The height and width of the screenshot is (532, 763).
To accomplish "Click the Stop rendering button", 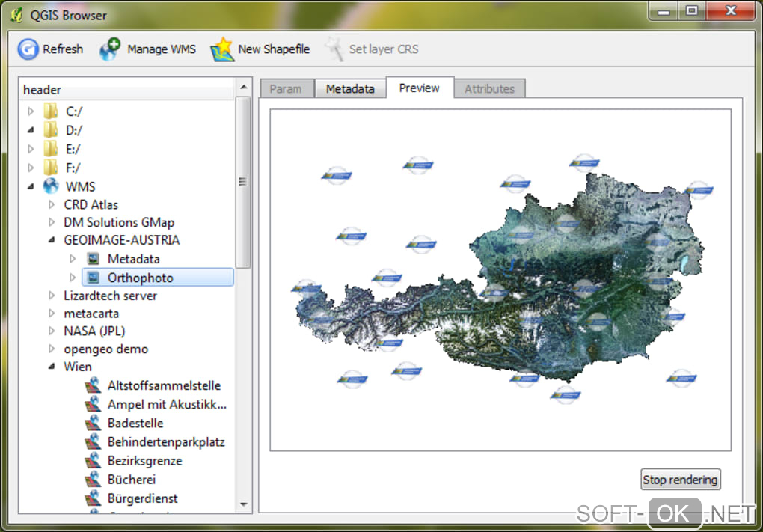I will pyautogui.click(x=680, y=480).
